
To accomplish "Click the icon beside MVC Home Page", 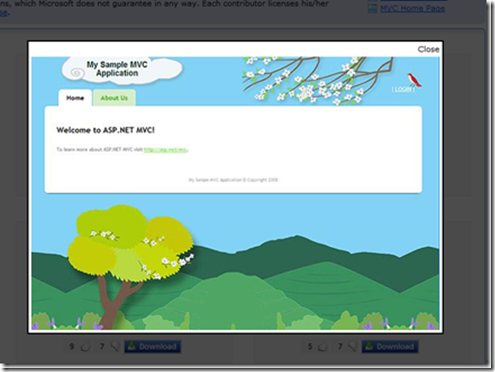I will (373, 9).
